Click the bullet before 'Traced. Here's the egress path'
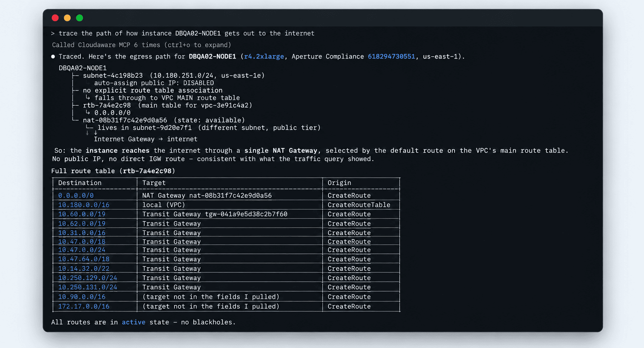644x348 pixels. (53, 57)
